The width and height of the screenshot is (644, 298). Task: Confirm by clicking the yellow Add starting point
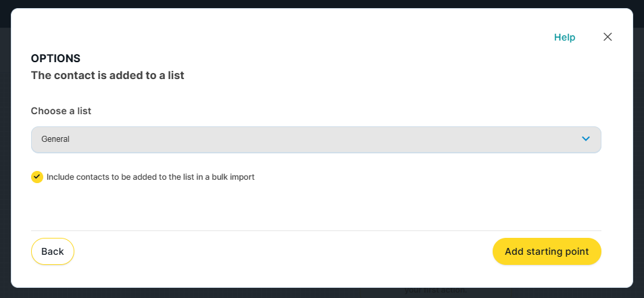coord(547,251)
